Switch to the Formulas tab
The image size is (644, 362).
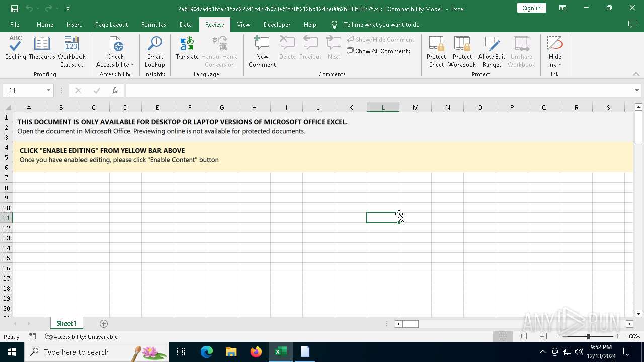point(153,25)
